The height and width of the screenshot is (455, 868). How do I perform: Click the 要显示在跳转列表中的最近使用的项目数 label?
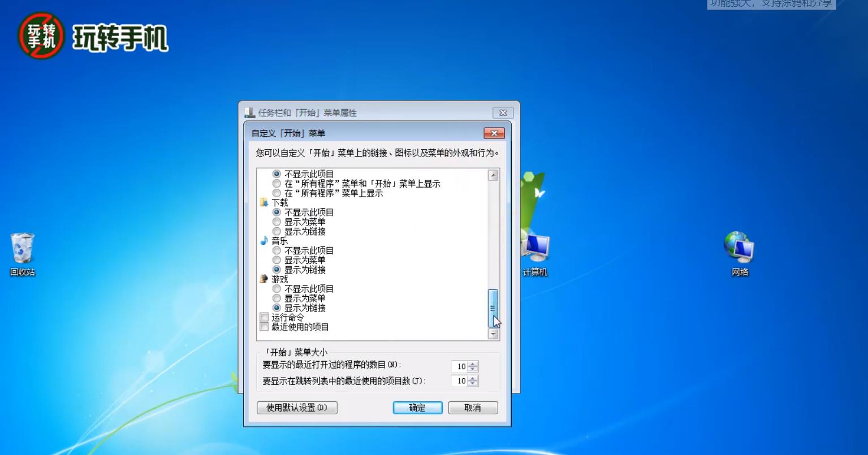pos(344,381)
